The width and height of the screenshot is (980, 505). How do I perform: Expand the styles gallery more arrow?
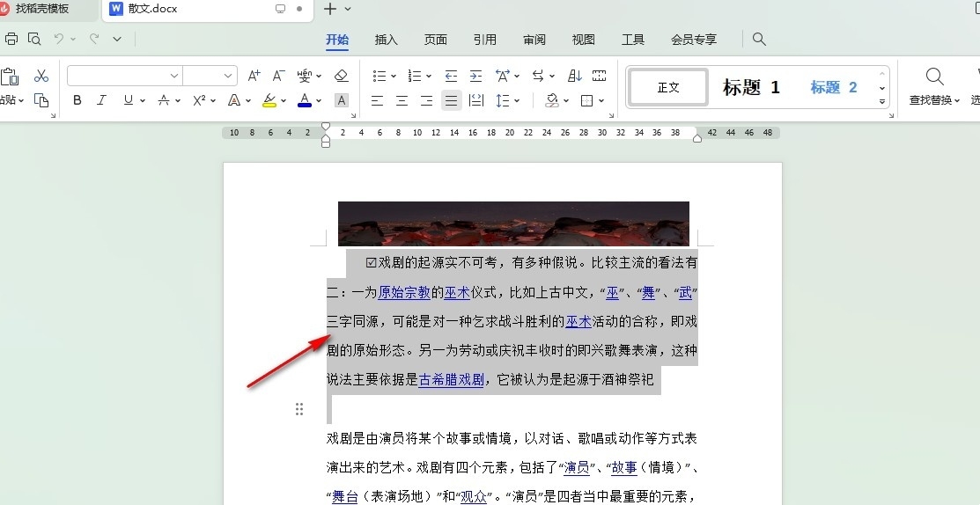click(882, 102)
